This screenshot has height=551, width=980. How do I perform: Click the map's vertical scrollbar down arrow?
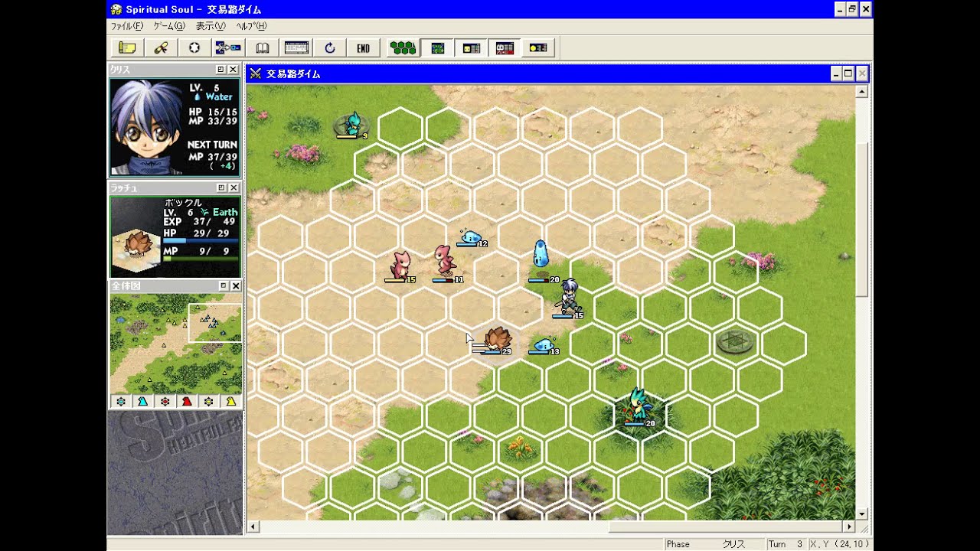[x=862, y=514]
